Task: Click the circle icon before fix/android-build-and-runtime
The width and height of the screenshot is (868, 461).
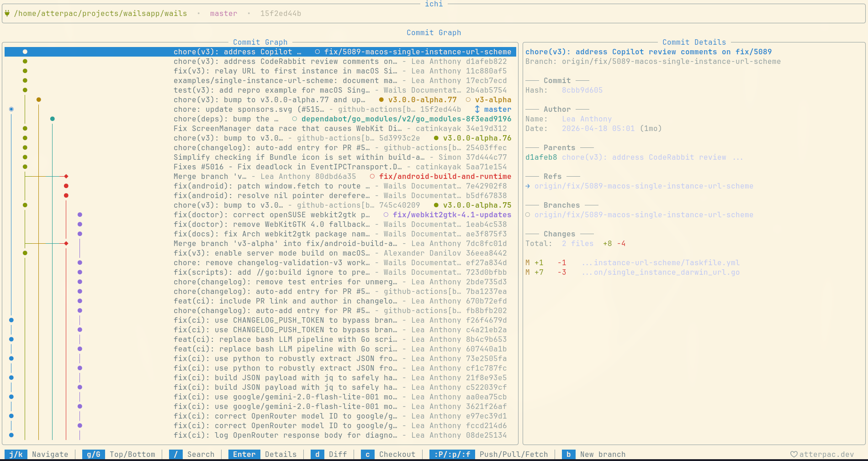Action: [x=372, y=176]
